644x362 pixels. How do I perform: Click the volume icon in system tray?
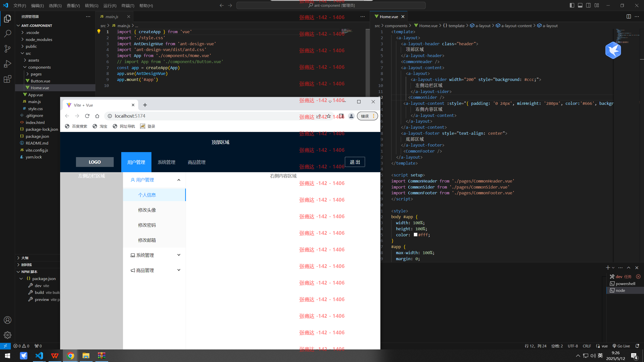593,356
